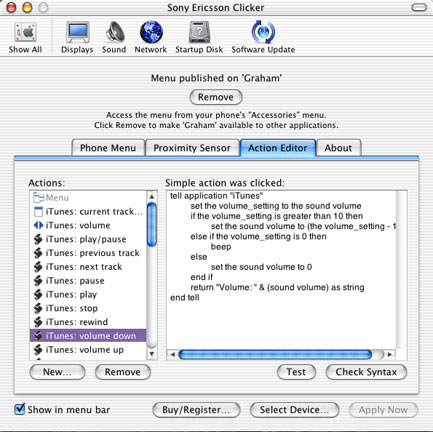Click script line 'tell application "iTunes"'
Image resolution: width=433 pixels, height=432 pixels.
pyautogui.click(x=216, y=196)
